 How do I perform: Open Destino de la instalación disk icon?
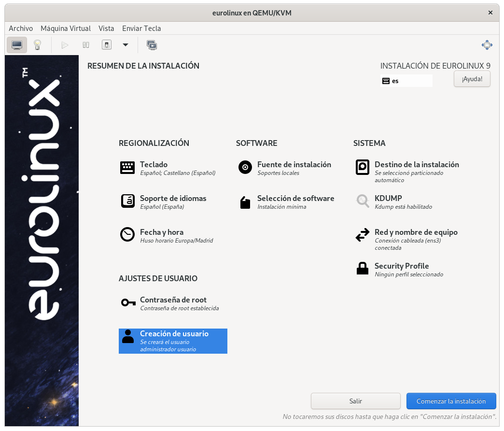pyautogui.click(x=363, y=167)
